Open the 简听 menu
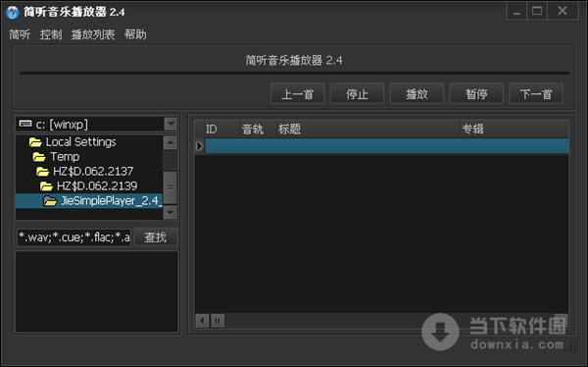The width and height of the screenshot is (588, 367). (x=20, y=34)
